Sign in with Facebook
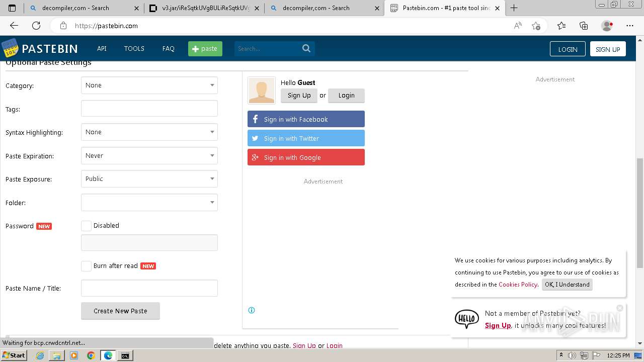Viewport: 644px width, 362px height. click(306, 119)
